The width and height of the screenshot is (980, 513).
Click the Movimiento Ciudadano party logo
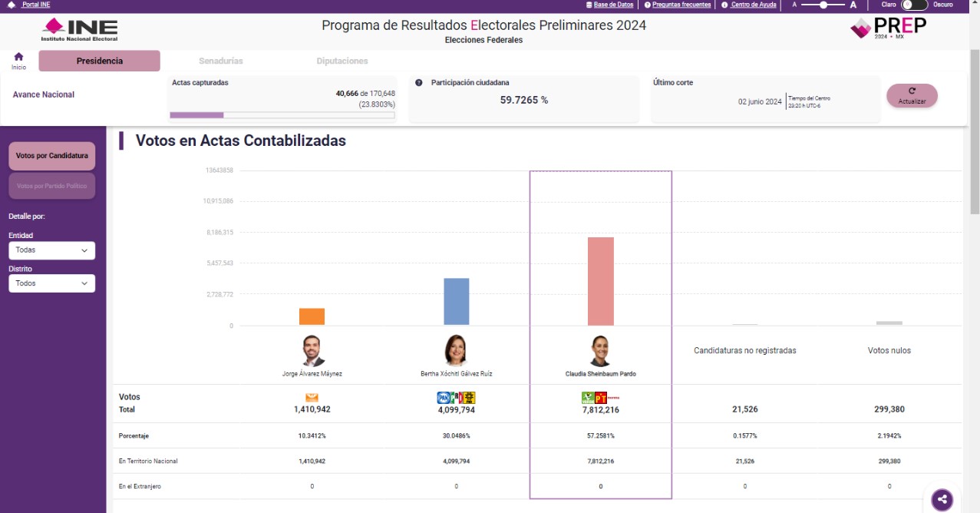[312, 398]
